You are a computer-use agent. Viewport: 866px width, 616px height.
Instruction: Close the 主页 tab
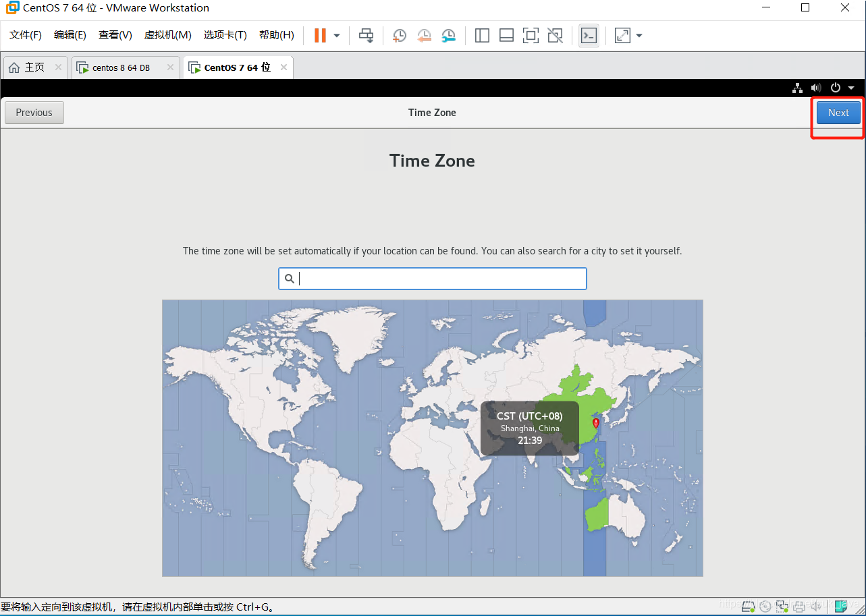pyautogui.click(x=58, y=67)
